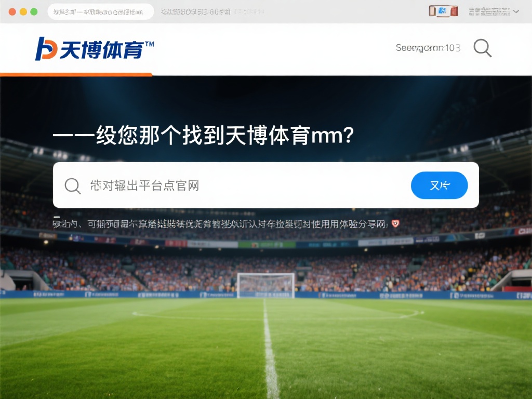Click the blue search submit button
Screen dimensions: 532x399
[x=440, y=185]
